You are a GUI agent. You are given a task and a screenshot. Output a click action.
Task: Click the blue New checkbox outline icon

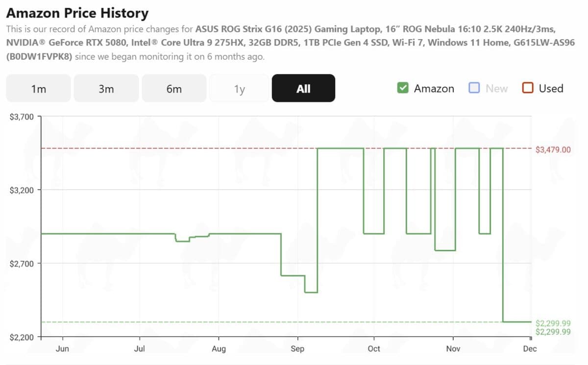tap(473, 88)
